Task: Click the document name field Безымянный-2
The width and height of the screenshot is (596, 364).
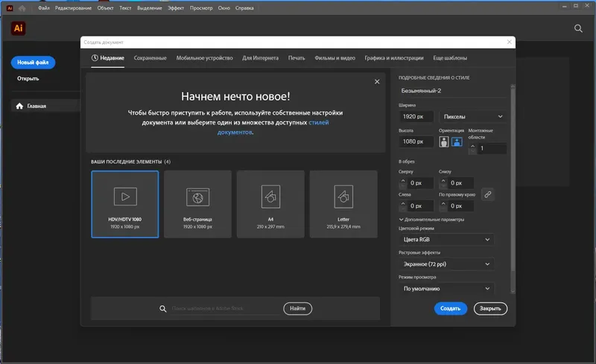Action: [x=452, y=91]
